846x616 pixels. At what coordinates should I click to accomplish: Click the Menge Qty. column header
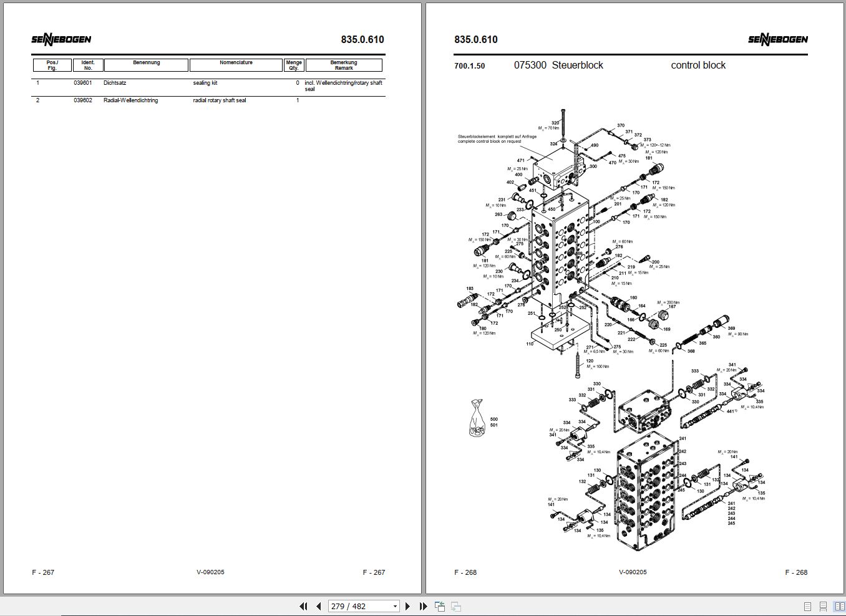click(x=294, y=65)
